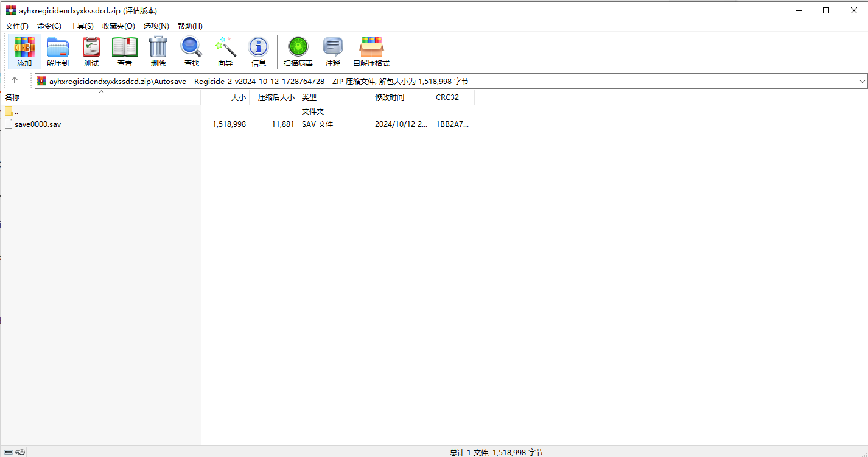Select the save0000.sav file
The image size is (868, 457).
coord(38,124)
